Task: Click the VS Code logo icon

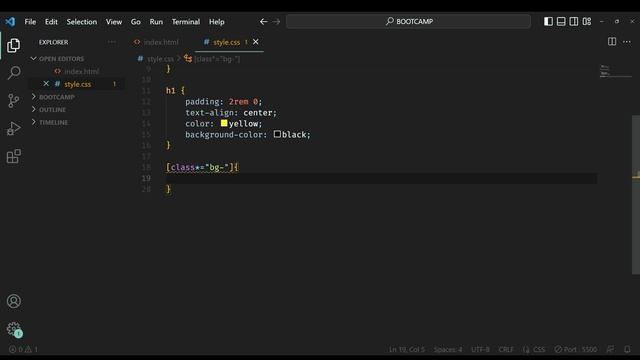Action: [10, 22]
